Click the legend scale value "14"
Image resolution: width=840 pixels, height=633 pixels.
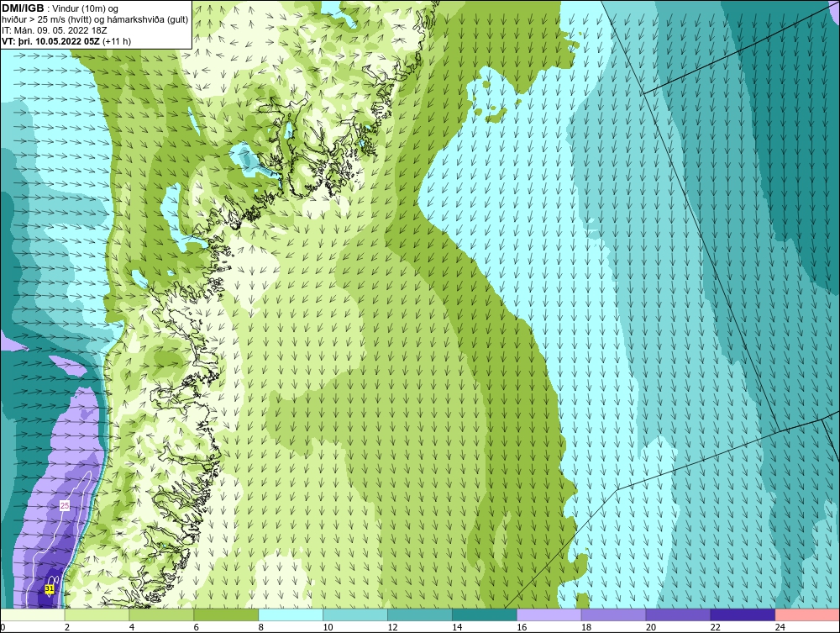coord(457,627)
